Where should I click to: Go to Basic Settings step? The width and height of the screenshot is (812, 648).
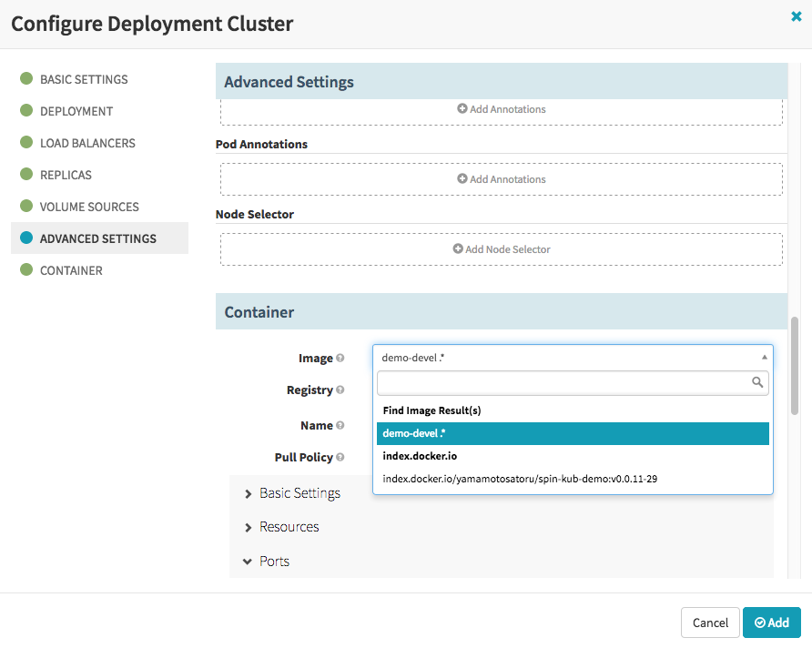click(84, 79)
